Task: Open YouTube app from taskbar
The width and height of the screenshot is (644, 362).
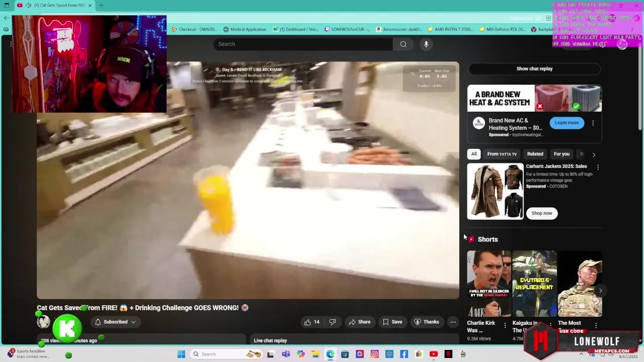Action: point(434,354)
